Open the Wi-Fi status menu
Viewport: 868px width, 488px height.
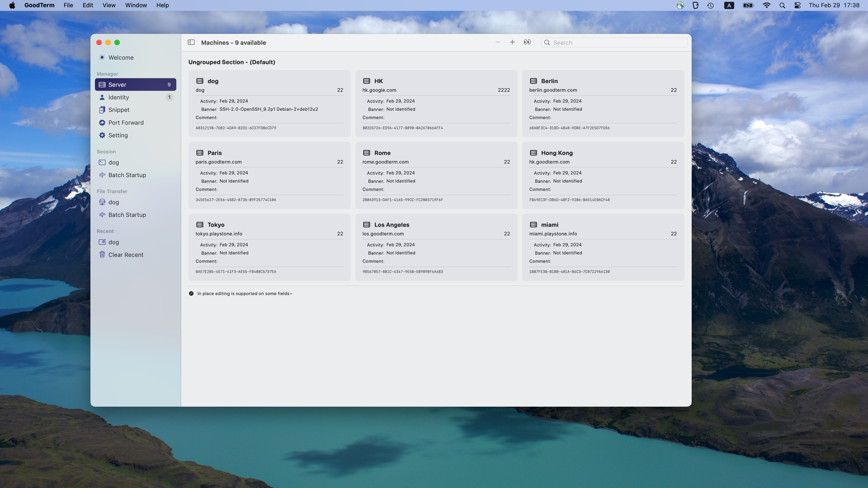767,5
